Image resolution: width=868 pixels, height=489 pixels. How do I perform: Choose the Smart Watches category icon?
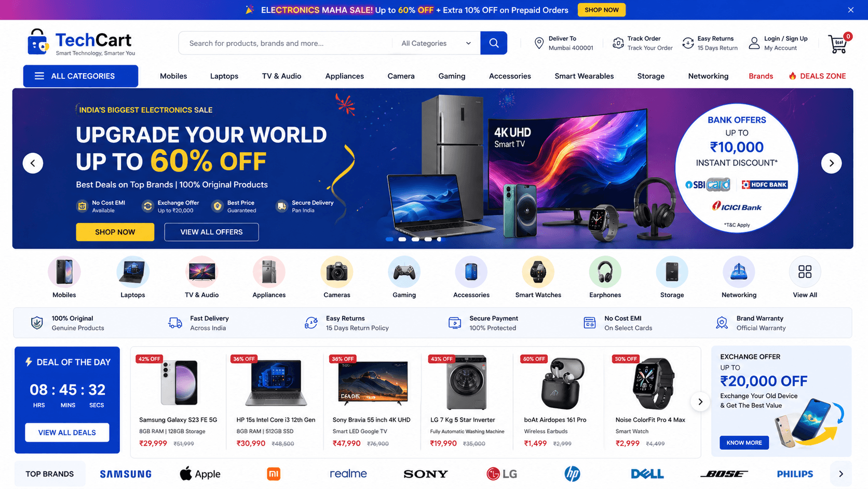click(538, 272)
